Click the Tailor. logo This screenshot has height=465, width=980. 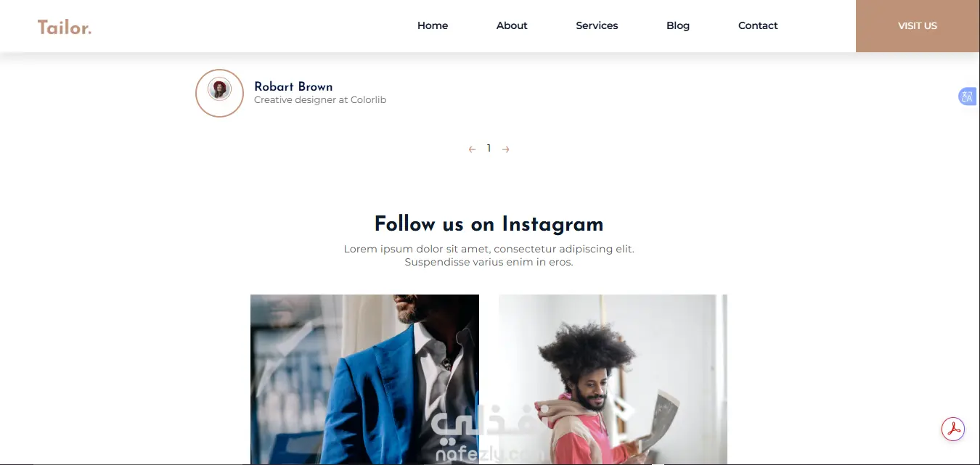click(65, 28)
